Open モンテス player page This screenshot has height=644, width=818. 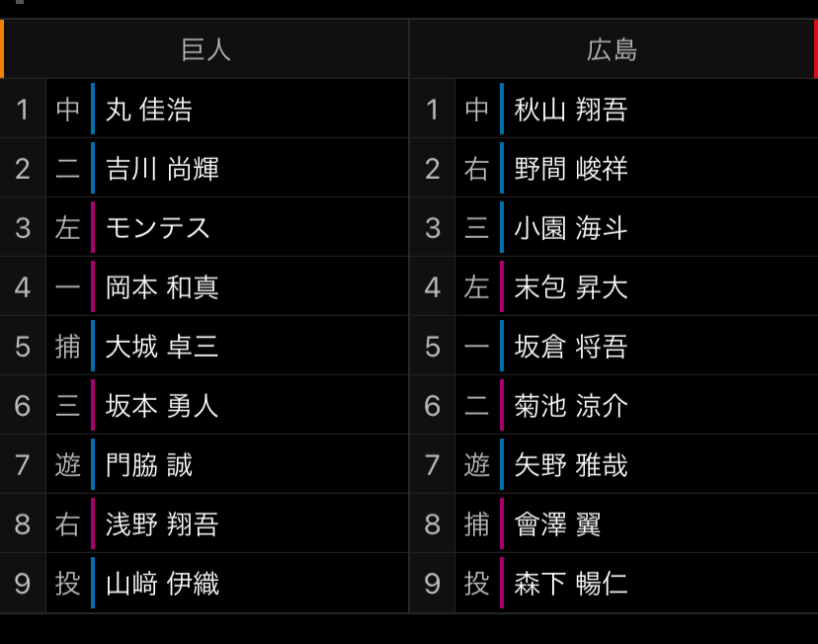(158, 228)
